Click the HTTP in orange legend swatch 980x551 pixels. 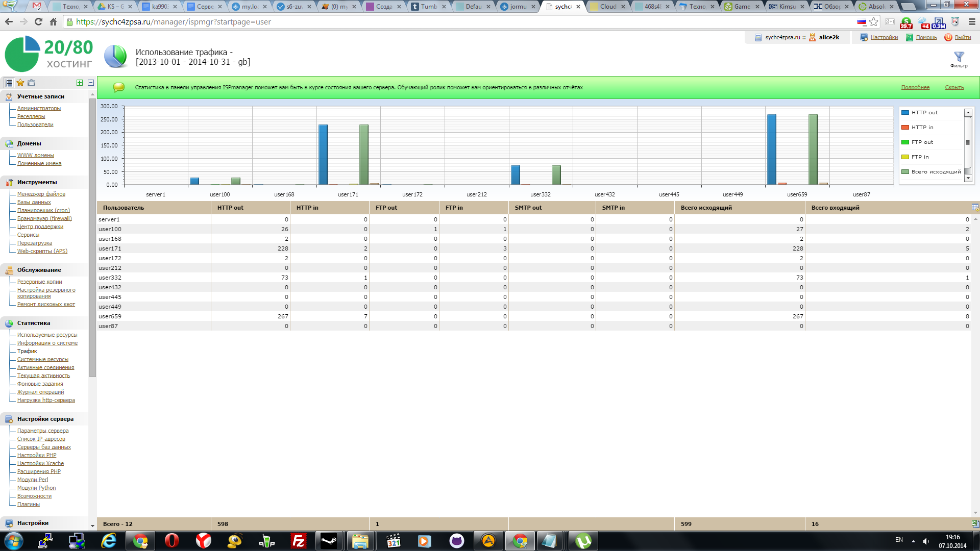pyautogui.click(x=905, y=128)
